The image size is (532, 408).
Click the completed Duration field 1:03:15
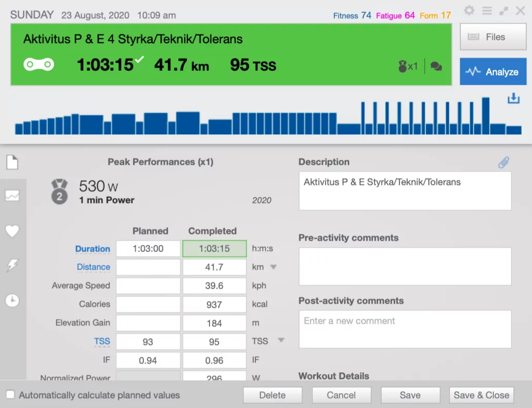[215, 248]
